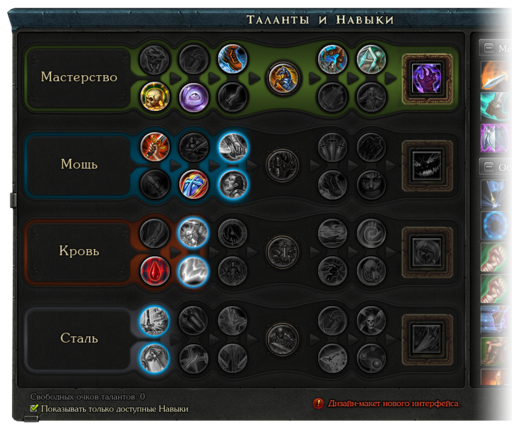The height and width of the screenshot is (431, 512).
Task: Select the golden skull talent in Мастерство
Action: 155,97
